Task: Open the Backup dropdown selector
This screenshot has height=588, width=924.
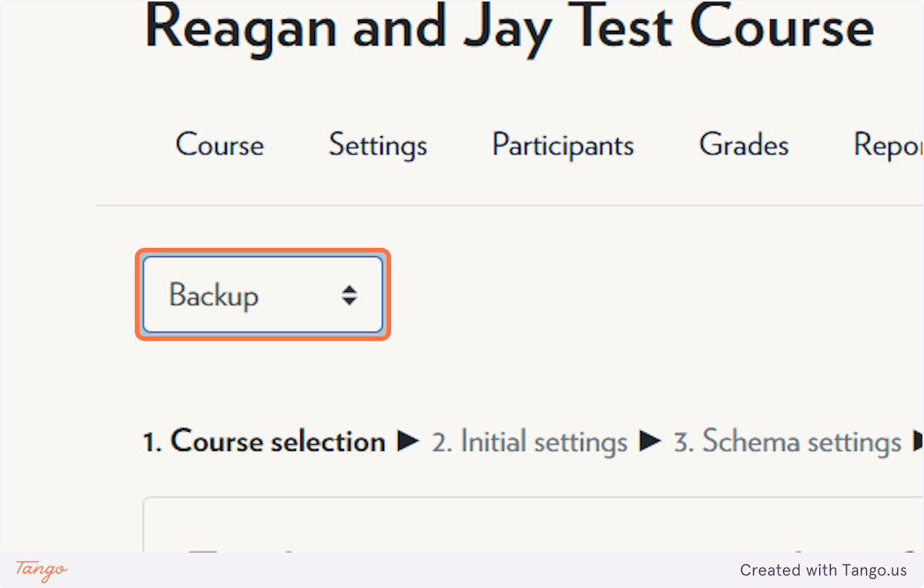Action: 263,295
